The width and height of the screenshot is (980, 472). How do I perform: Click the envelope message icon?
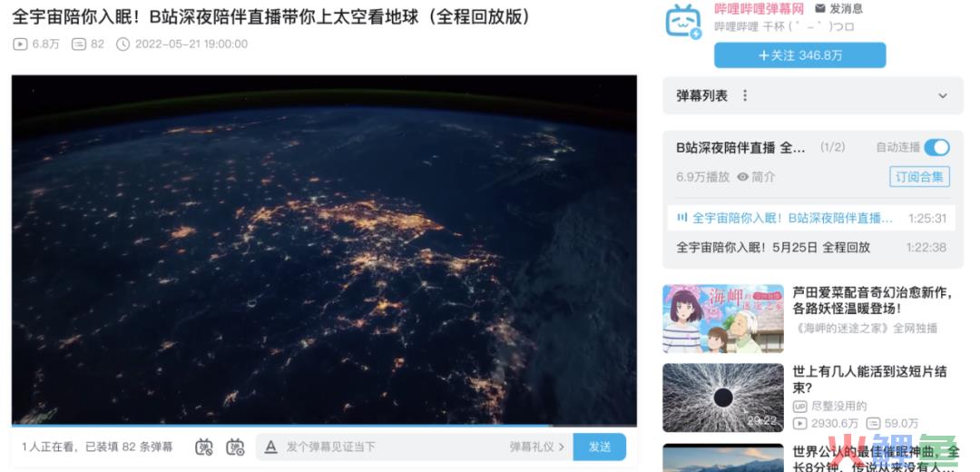point(820,9)
